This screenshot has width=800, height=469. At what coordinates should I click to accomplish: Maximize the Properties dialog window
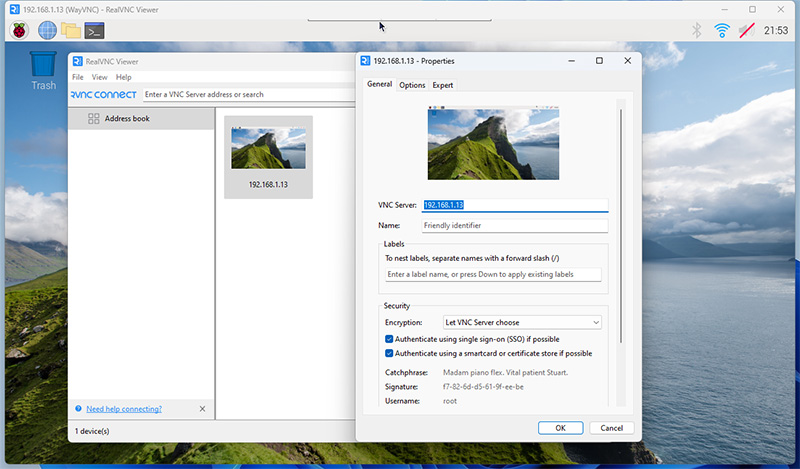599,61
